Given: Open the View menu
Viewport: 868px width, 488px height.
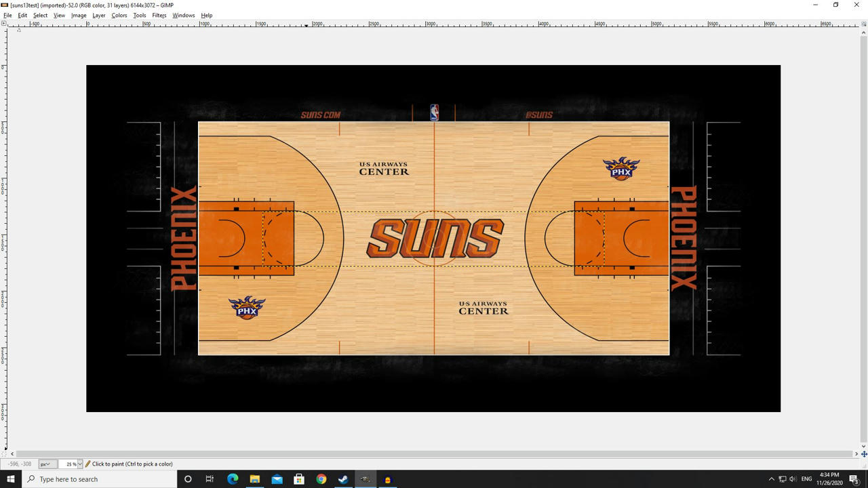Looking at the screenshot, I should click(x=59, y=15).
